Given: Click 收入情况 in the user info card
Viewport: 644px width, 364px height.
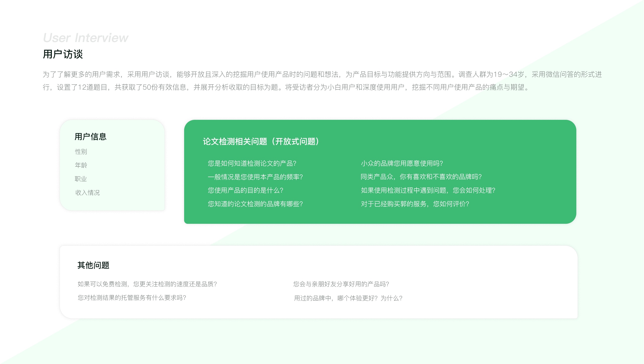Looking at the screenshot, I should (x=87, y=193).
